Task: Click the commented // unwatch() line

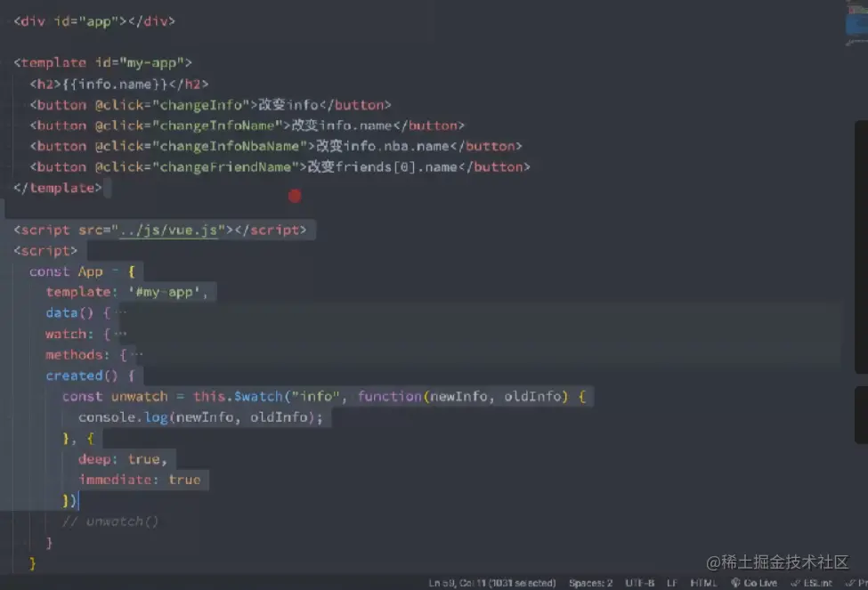Action: coord(110,521)
